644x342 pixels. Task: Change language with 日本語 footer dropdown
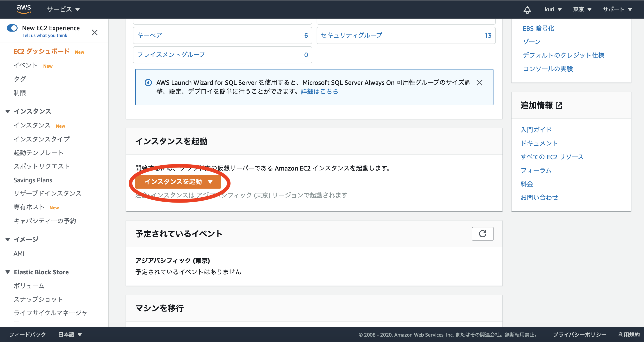coord(70,335)
